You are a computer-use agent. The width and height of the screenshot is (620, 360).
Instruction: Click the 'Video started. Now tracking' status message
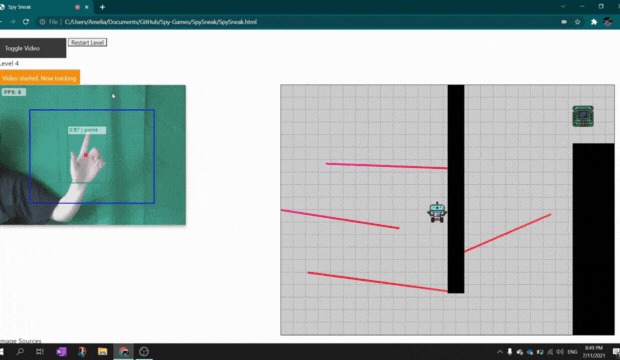click(40, 78)
